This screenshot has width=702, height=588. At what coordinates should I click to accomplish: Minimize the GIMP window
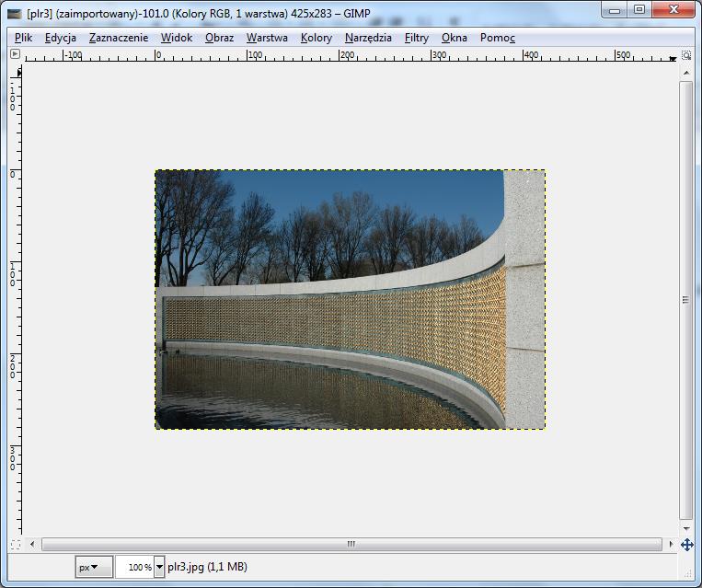[615, 10]
